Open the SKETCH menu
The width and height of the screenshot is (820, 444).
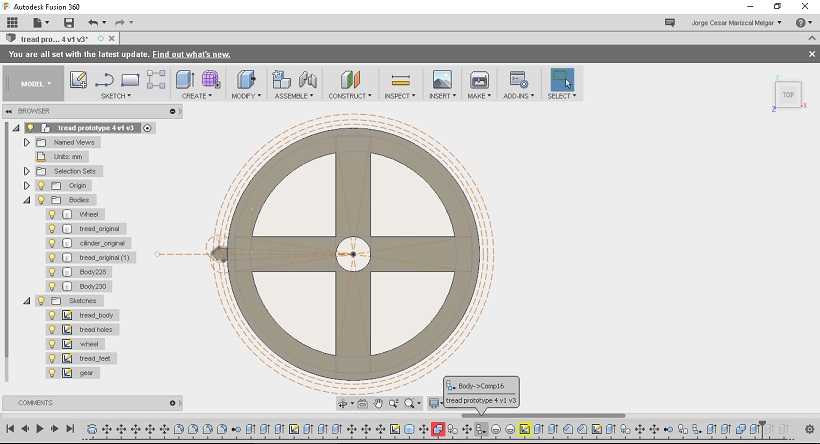(x=116, y=96)
